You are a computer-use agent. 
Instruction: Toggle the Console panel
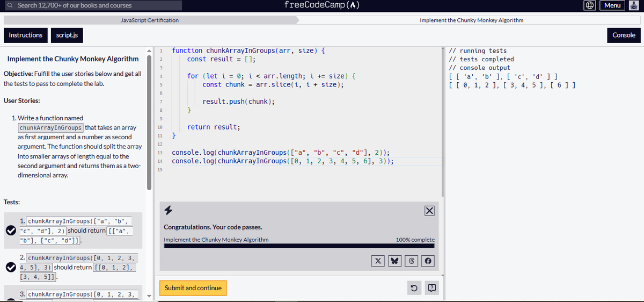point(624,35)
